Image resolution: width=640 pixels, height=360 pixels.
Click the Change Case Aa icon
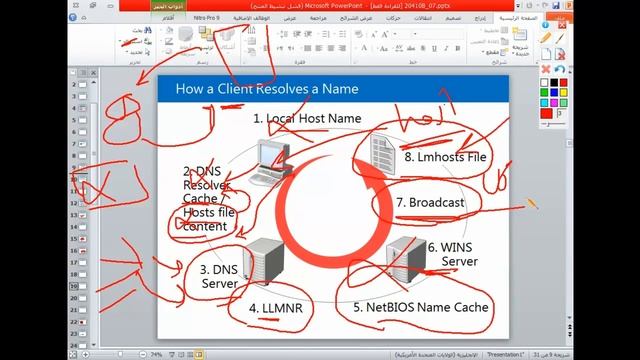point(383,49)
